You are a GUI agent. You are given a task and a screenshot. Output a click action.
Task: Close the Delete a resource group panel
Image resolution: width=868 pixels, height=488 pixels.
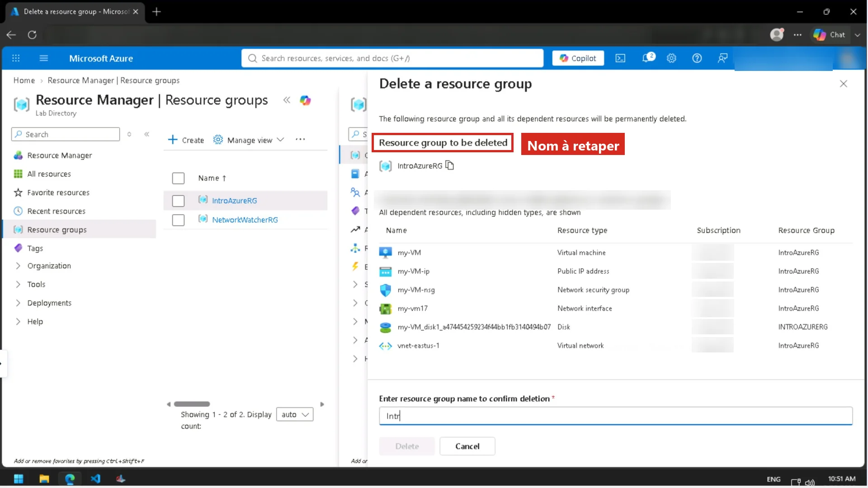coord(843,84)
